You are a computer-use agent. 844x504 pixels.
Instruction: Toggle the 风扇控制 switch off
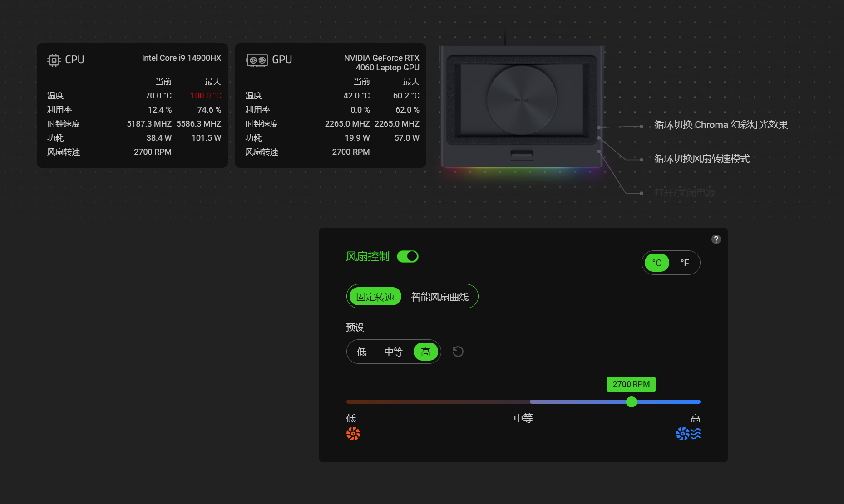click(407, 256)
